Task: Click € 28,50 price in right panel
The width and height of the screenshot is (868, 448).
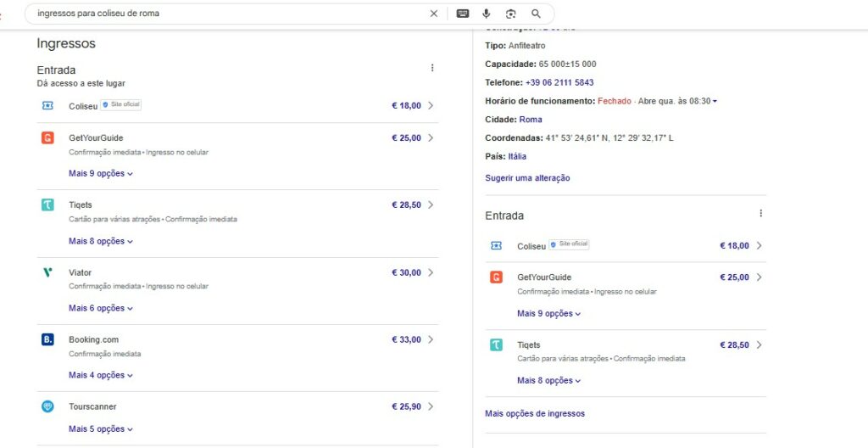Action: tap(734, 345)
